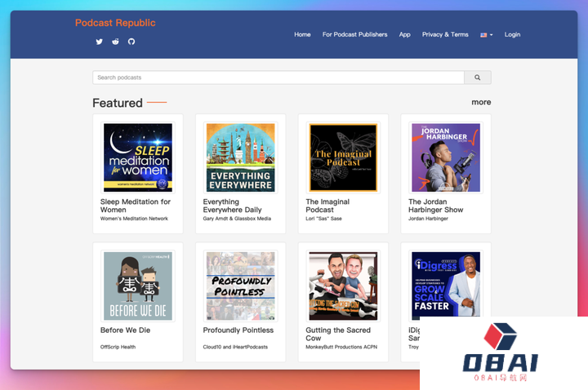The width and height of the screenshot is (588, 390).
Task: Click the Featured section heading
Action: tap(118, 103)
